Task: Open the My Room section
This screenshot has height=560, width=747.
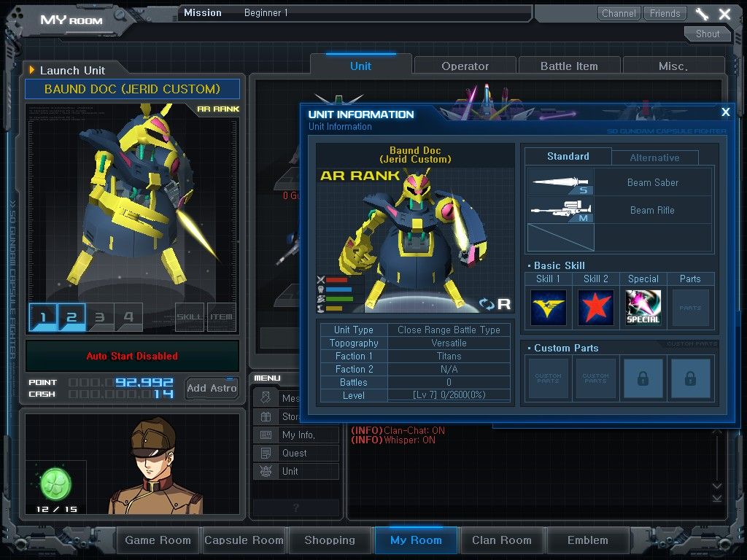Action: 416,540
